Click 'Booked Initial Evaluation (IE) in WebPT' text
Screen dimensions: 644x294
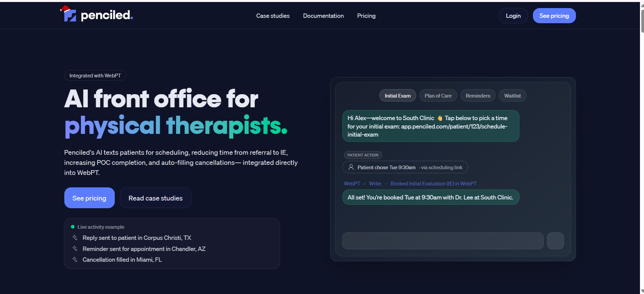(x=433, y=183)
